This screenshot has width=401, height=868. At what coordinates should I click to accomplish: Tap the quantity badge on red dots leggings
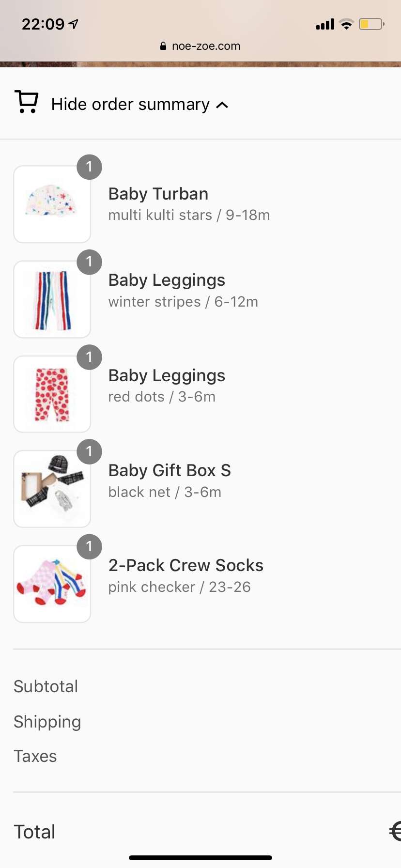pyautogui.click(x=89, y=357)
